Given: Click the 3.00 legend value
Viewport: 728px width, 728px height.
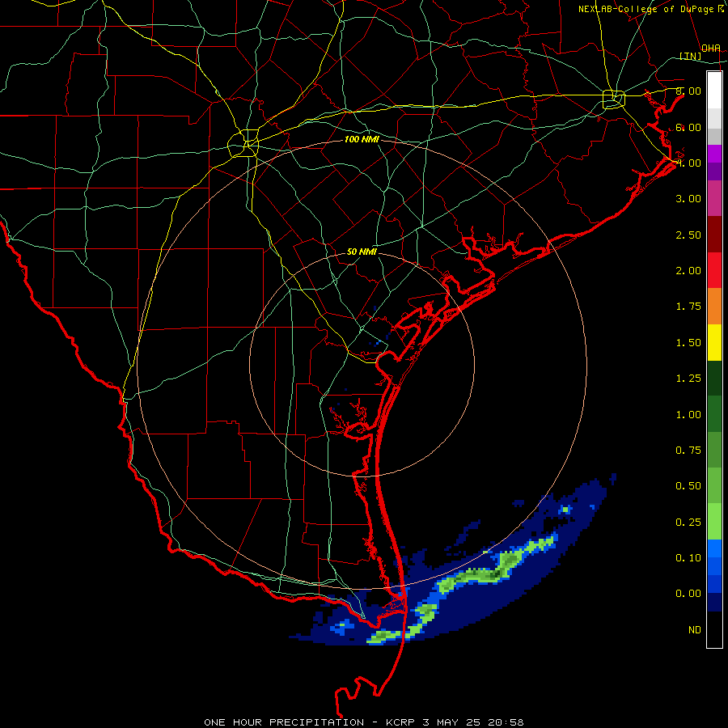Looking at the screenshot, I should [x=688, y=199].
